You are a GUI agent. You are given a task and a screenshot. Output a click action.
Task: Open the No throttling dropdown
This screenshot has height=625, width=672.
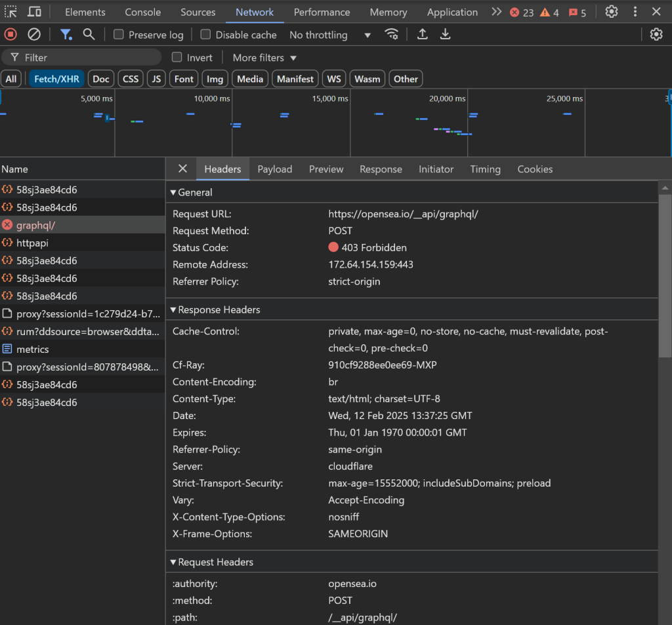click(330, 35)
